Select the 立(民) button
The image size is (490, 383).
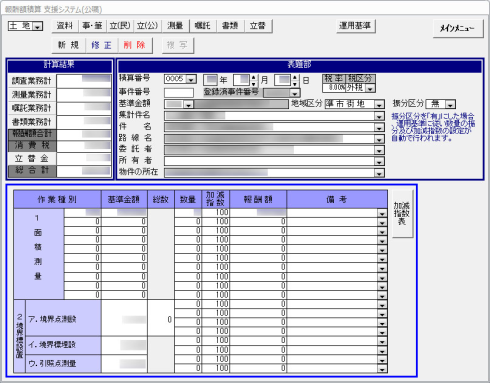point(120,26)
